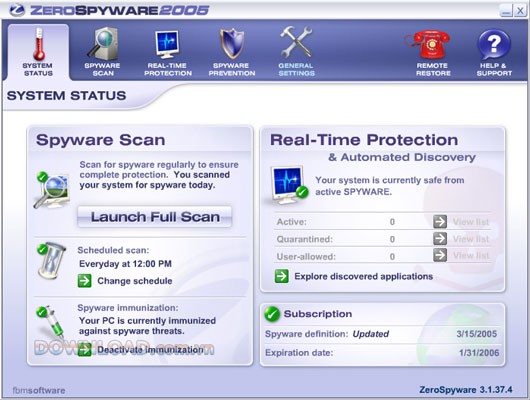Click the fbmsoftware label
530x400 pixels.
pyautogui.click(x=39, y=390)
